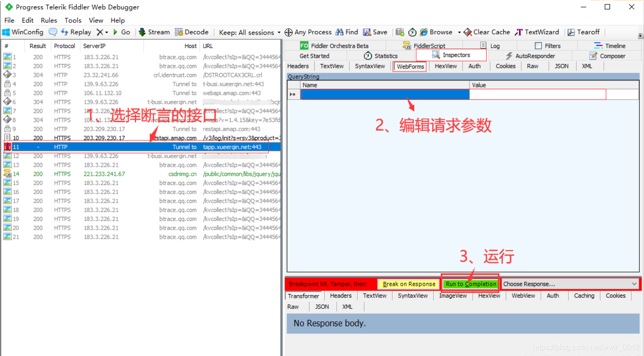Image resolution: width=644 pixels, height=356 pixels.
Task: Switch to the FiddlerScript tab
Action: 424,46
